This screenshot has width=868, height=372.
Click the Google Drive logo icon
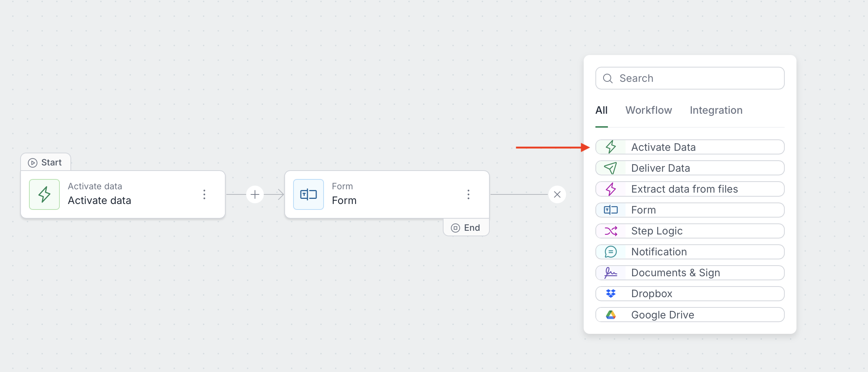tap(611, 315)
